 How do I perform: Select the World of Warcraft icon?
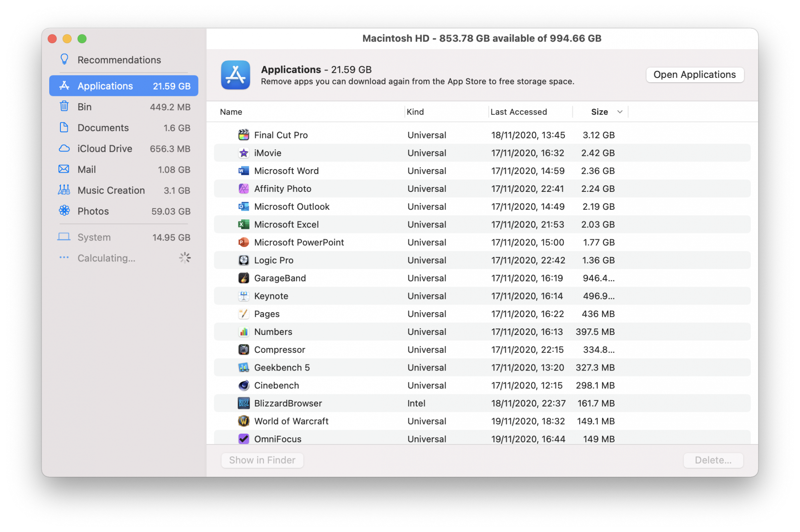244,421
